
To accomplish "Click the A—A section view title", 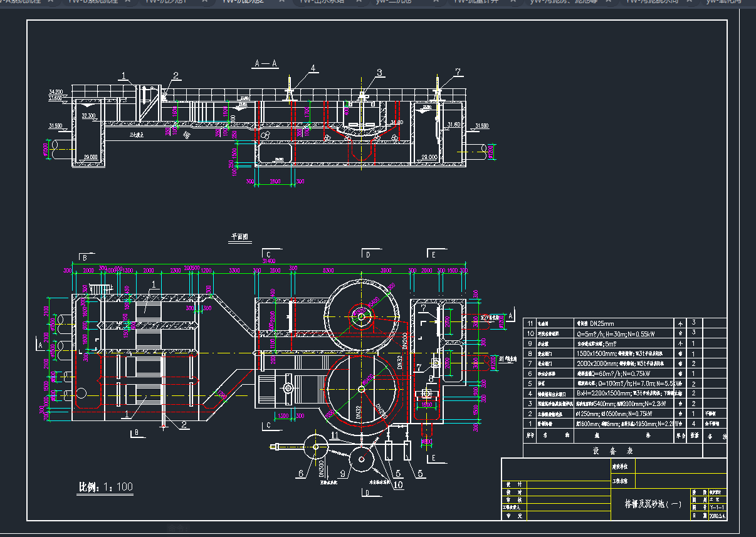I will [266, 63].
